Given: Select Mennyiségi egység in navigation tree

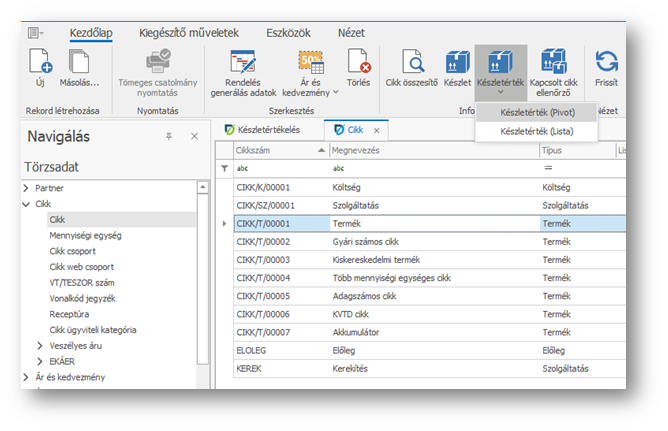Looking at the screenshot, I should tap(85, 235).
